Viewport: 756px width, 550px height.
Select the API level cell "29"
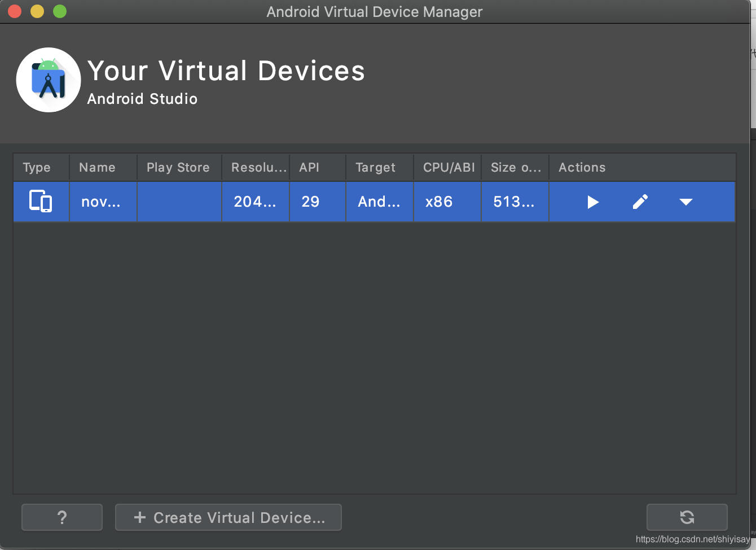tap(318, 202)
